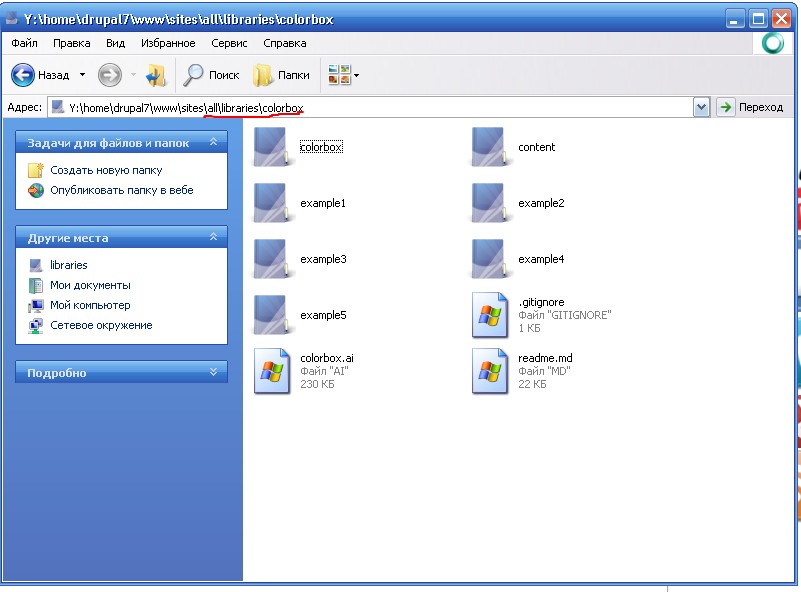Go back with the Назад arrow icon

point(23,75)
